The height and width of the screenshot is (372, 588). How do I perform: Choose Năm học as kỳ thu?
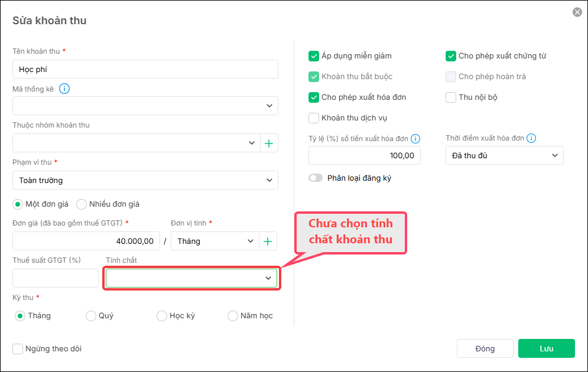232,316
